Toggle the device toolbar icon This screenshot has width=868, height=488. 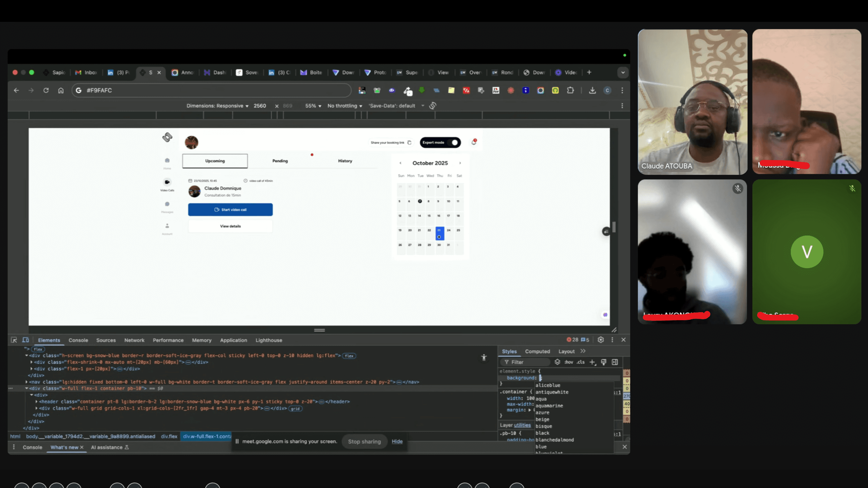[x=26, y=340]
